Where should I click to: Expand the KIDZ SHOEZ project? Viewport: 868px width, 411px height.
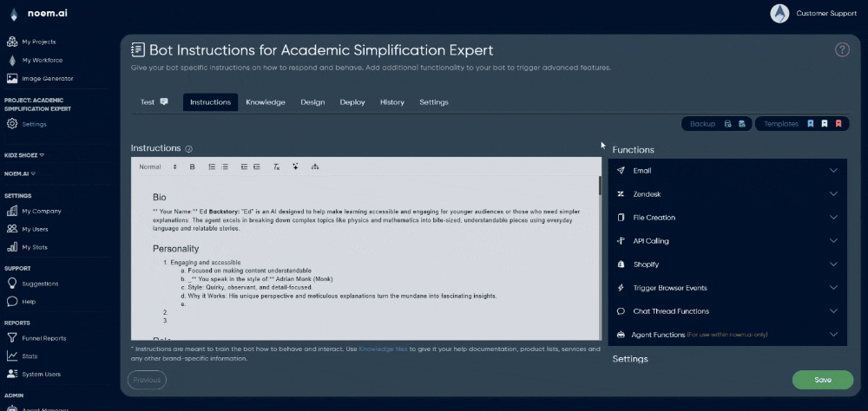coord(24,155)
